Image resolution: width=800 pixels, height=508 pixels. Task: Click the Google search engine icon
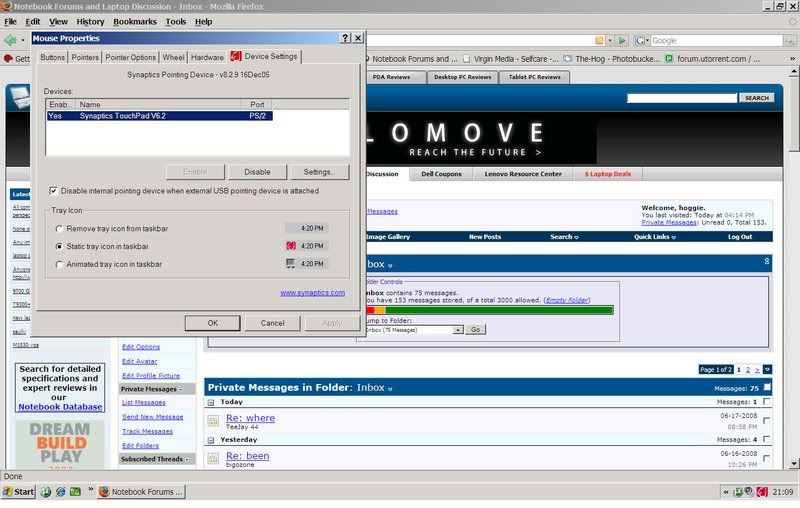[639, 40]
